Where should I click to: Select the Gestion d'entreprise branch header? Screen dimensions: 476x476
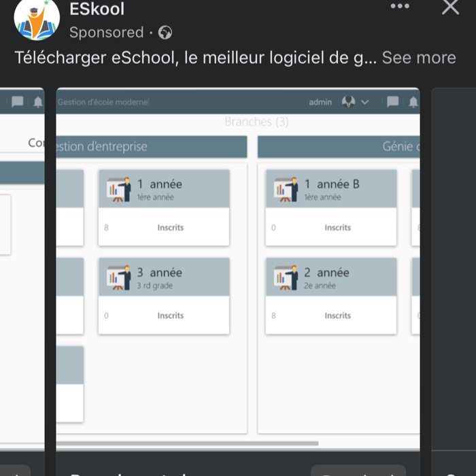(x=152, y=147)
